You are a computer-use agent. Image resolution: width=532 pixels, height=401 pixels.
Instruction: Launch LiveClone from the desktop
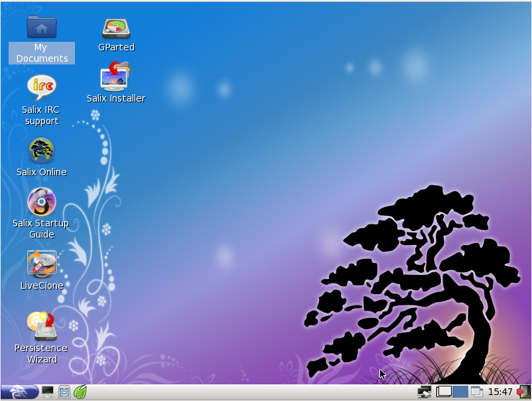tap(42, 264)
